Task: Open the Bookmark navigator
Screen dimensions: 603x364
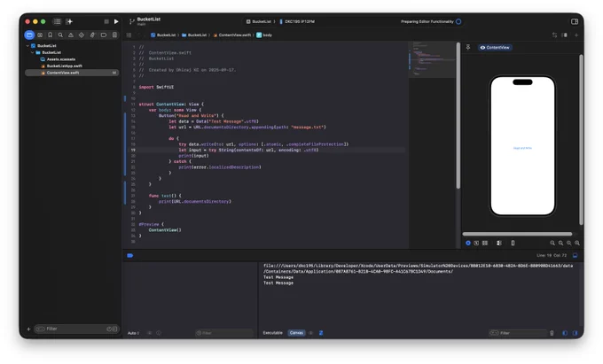Action: click(x=50, y=35)
